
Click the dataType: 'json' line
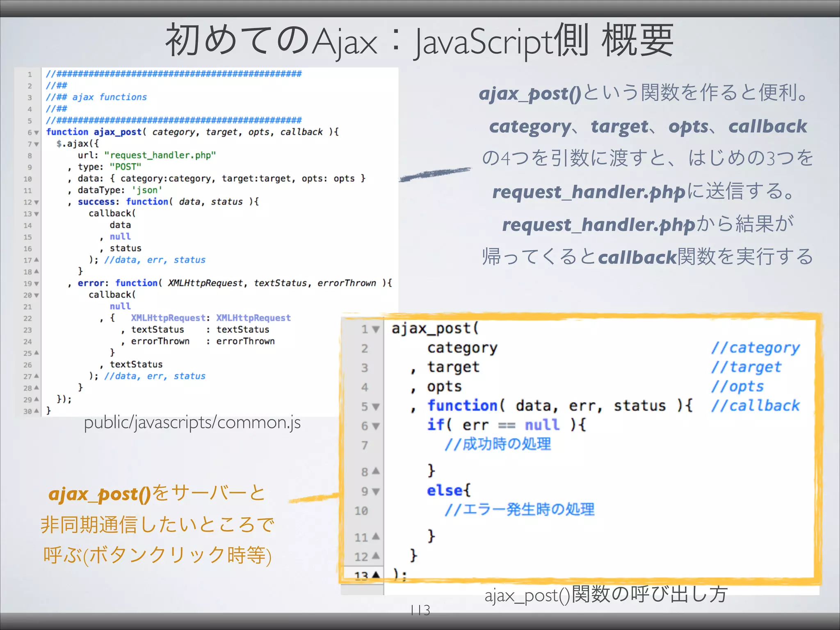[115, 190]
